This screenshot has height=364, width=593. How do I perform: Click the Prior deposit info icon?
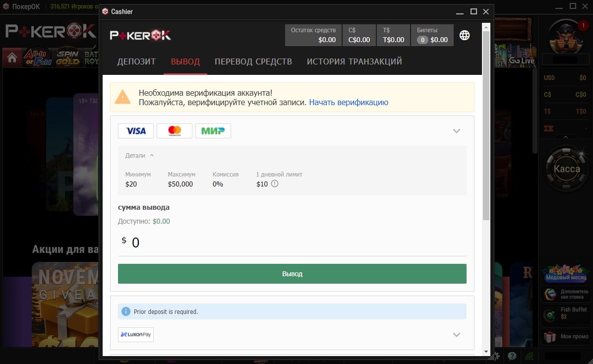pyautogui.click(x=125, y=311)
